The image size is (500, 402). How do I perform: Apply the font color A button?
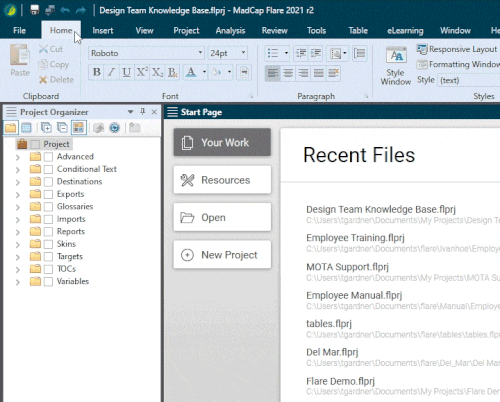tap(191, 72)
